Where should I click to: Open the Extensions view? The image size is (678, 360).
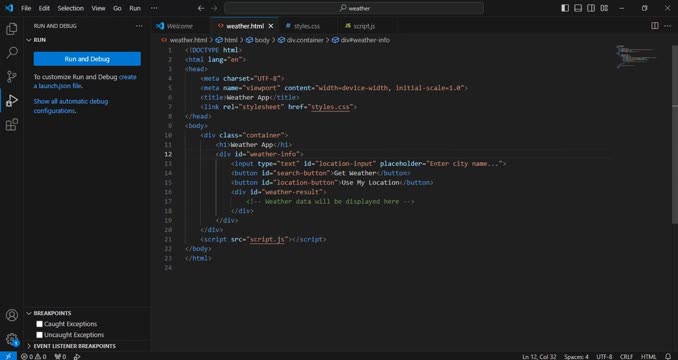tap(12, 124)
